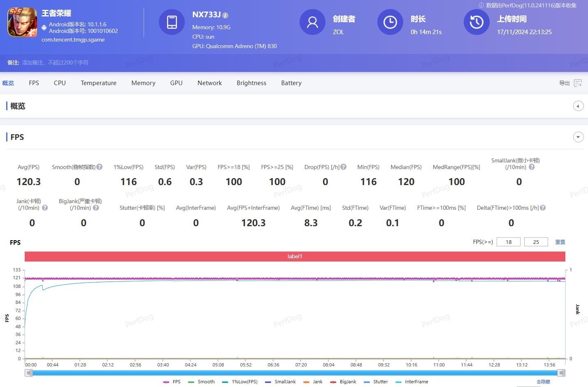
Task: Go to the Battery tab
Action: click(291, 83)
